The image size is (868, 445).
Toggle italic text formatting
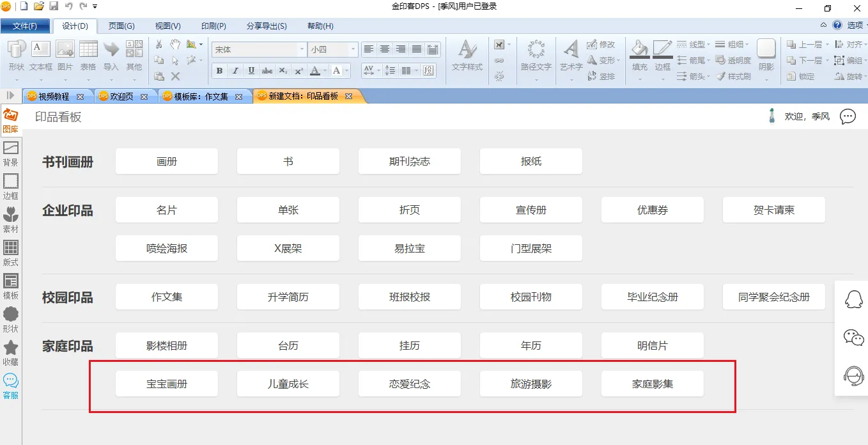coord(235,71)
